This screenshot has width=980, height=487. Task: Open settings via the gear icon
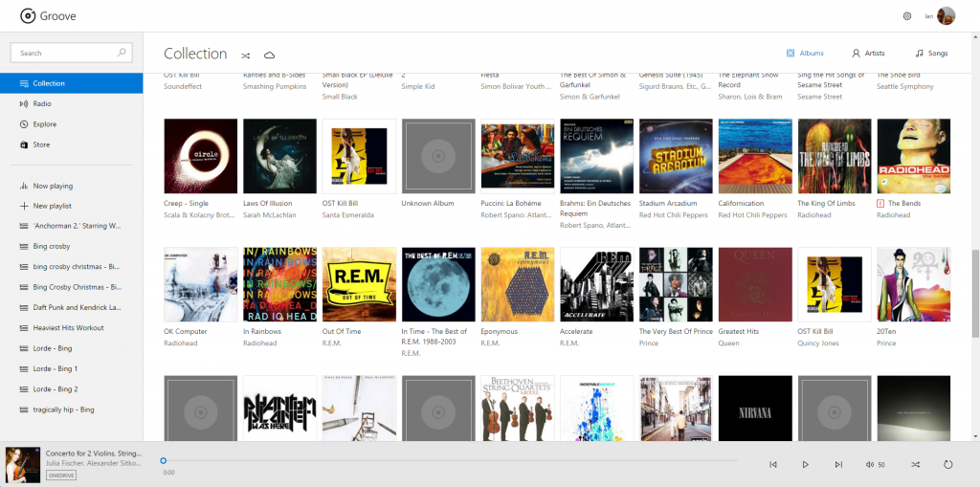point(907,16)
